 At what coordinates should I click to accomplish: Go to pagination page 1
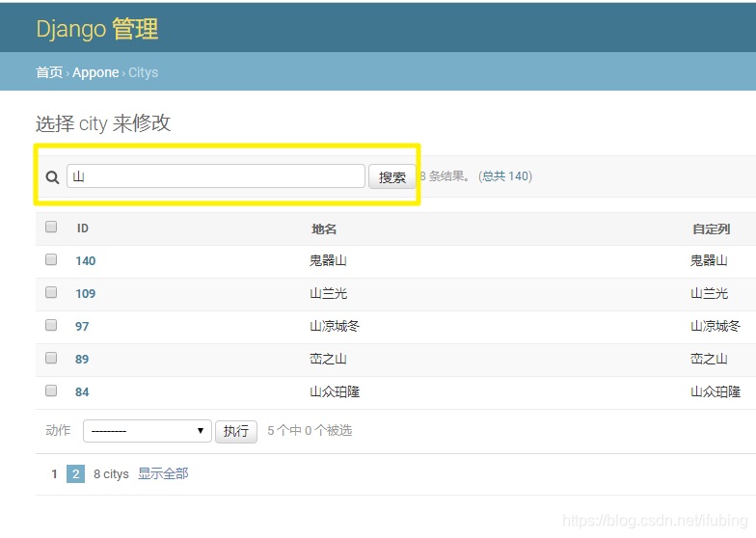point(54,474)
